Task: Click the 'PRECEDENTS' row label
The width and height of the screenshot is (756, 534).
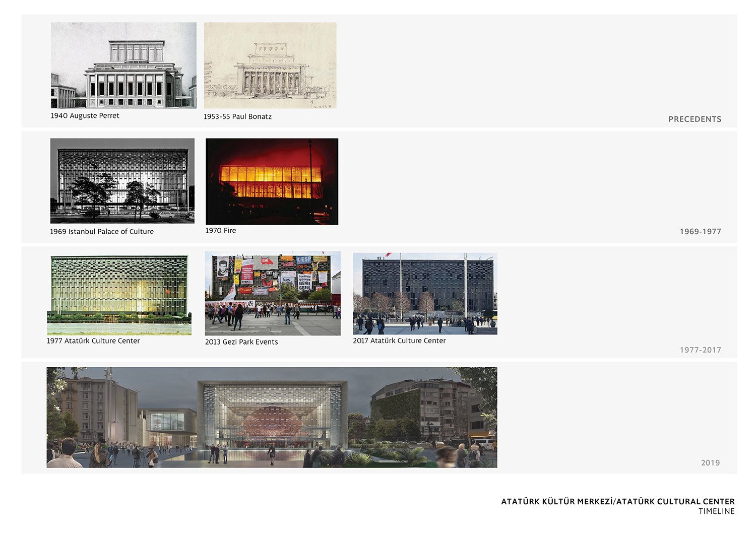Action: [695, 119]
